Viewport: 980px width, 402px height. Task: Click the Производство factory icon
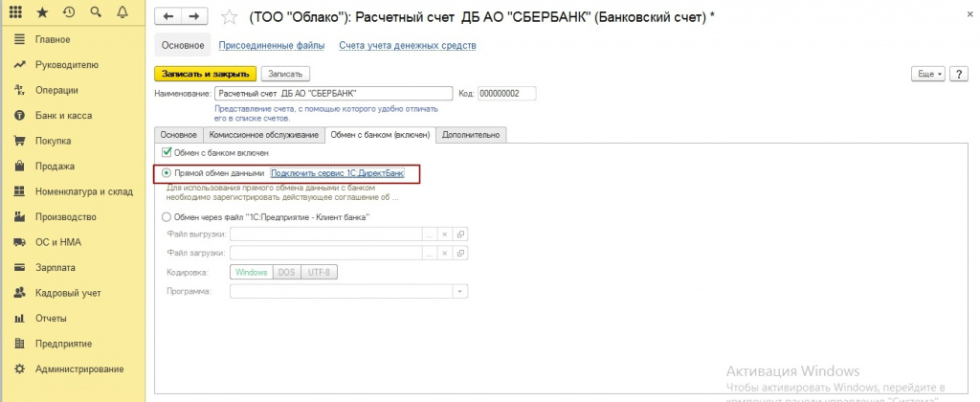[19, 217]
